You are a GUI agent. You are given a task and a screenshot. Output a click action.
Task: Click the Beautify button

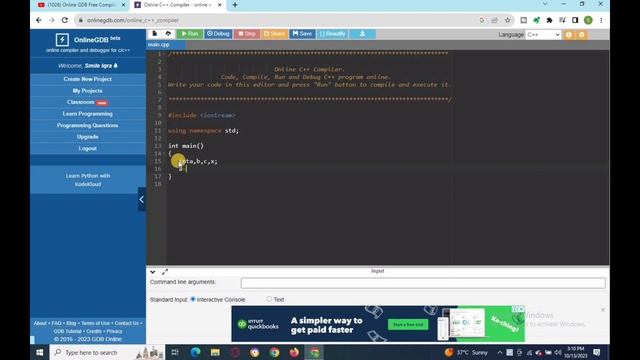coord(333,34)
